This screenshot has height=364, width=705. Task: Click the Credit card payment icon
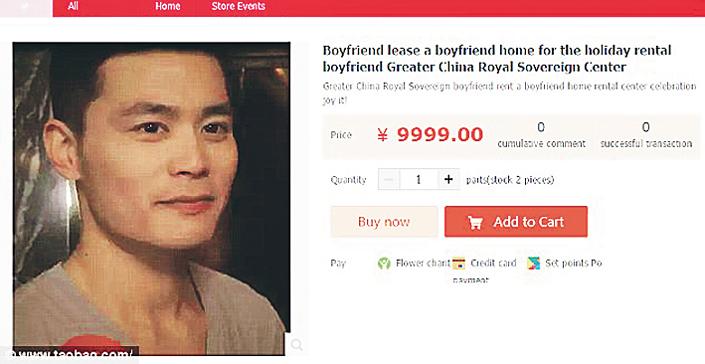[x=459, y=263]
